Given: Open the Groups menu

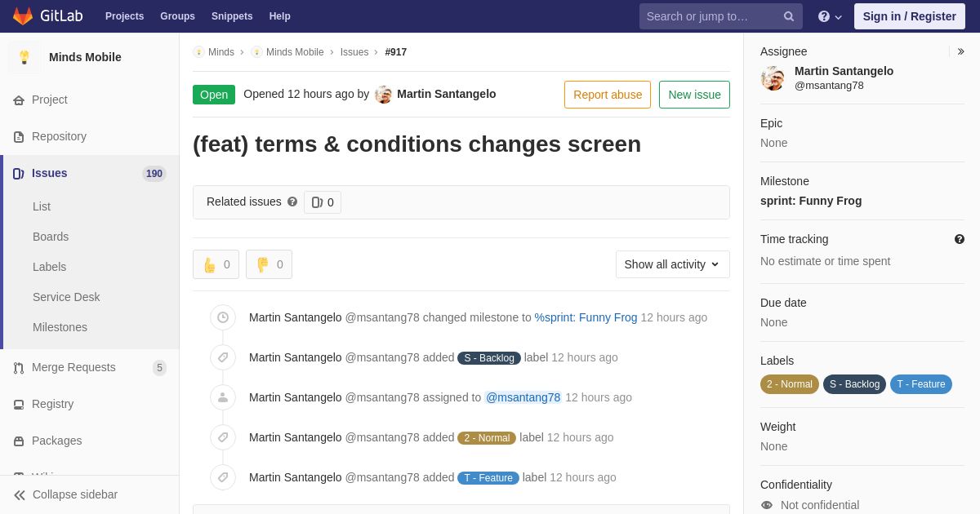Looking at the screenshot, I should coord(177,16).
